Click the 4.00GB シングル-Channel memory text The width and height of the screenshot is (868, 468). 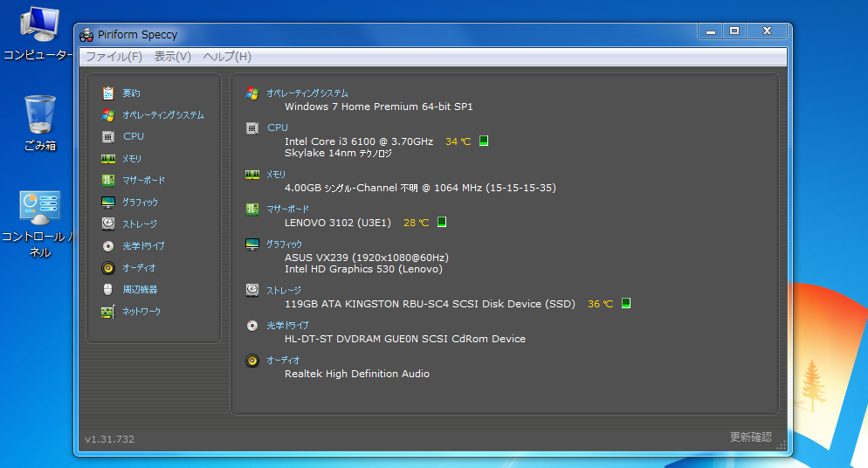pyautogui.click(x=420, y=188)
